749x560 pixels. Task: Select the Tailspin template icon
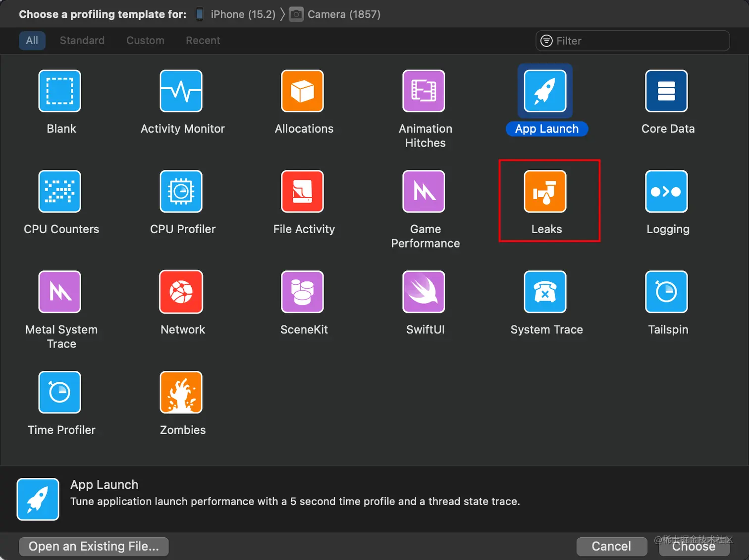667,292
